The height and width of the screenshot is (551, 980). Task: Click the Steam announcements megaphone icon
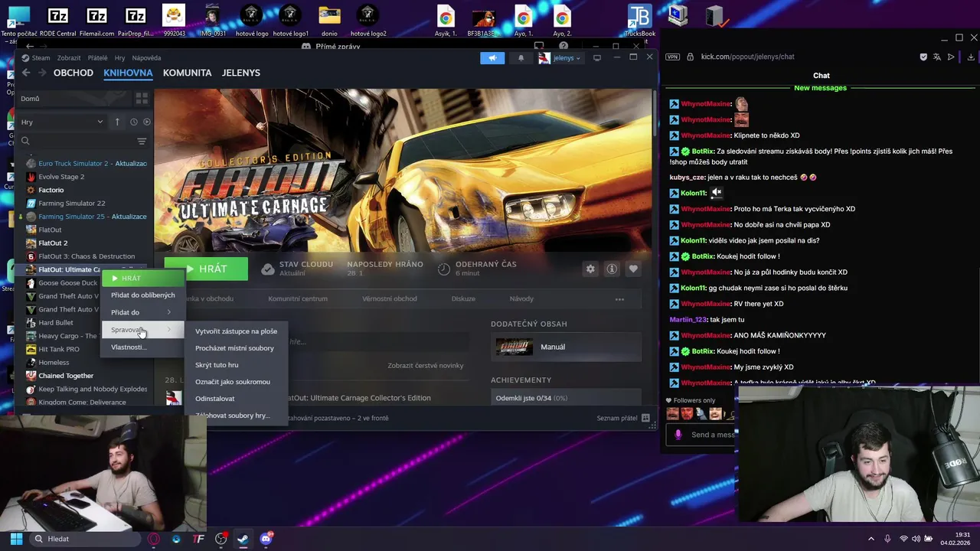coord(492,57)
